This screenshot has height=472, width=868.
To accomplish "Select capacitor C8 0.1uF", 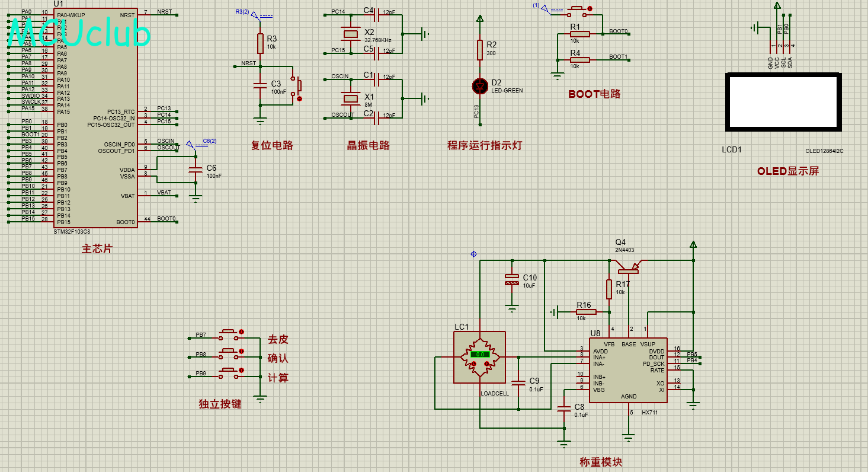I will (564, 410).
